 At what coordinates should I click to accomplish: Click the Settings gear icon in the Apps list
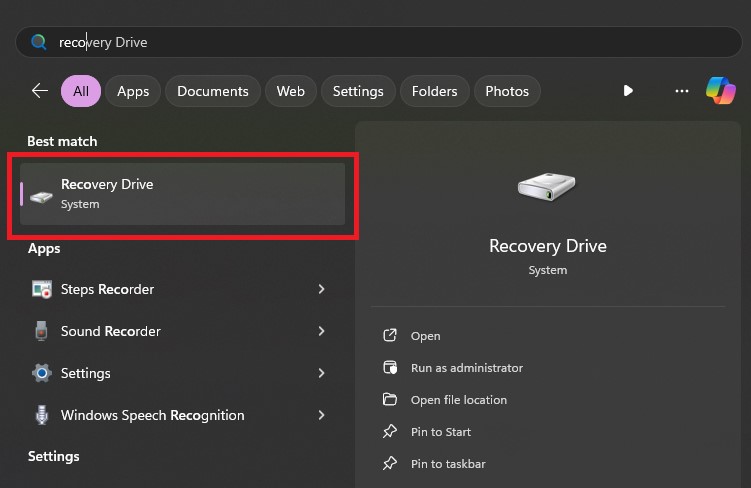(42, 373)
